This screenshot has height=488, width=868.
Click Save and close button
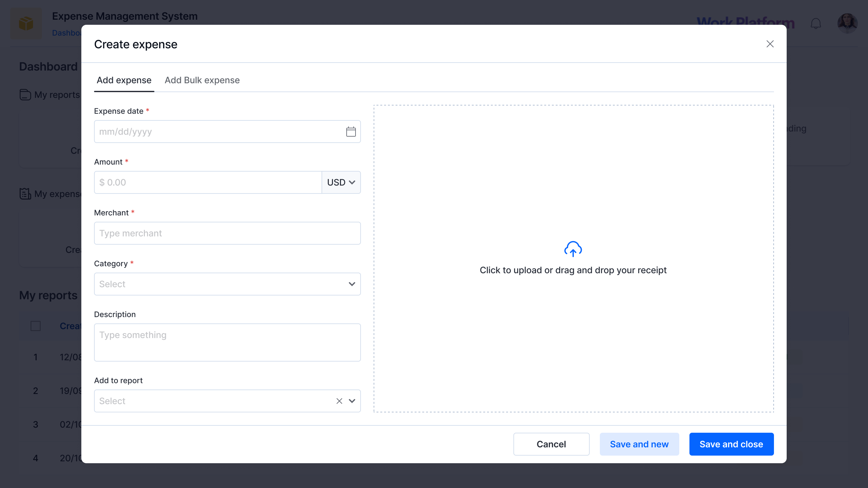731,444
